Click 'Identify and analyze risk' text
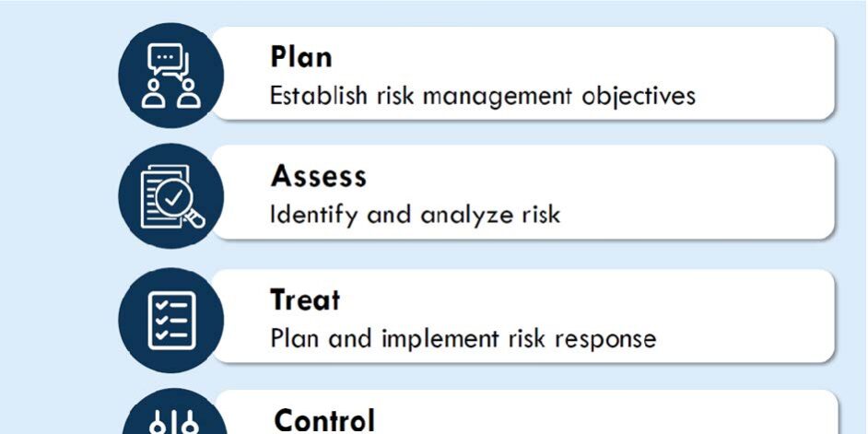 [415, 216]
